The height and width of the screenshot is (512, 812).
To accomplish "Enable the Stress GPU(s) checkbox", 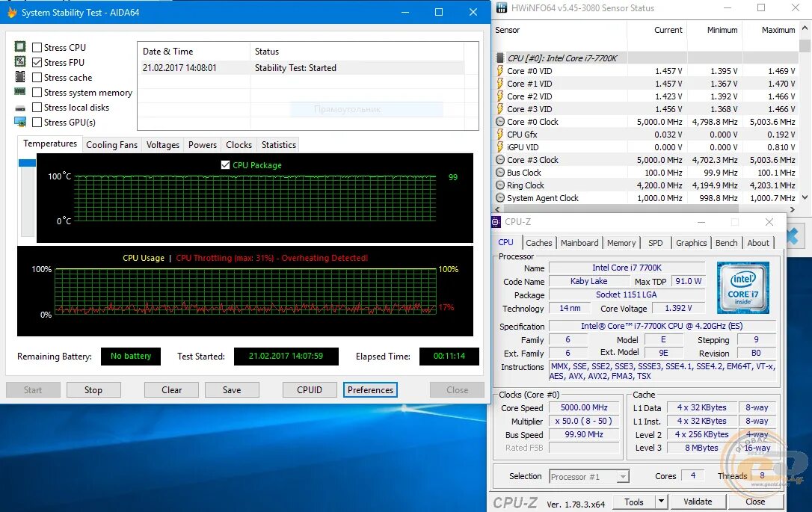I will tap(37, 122).
